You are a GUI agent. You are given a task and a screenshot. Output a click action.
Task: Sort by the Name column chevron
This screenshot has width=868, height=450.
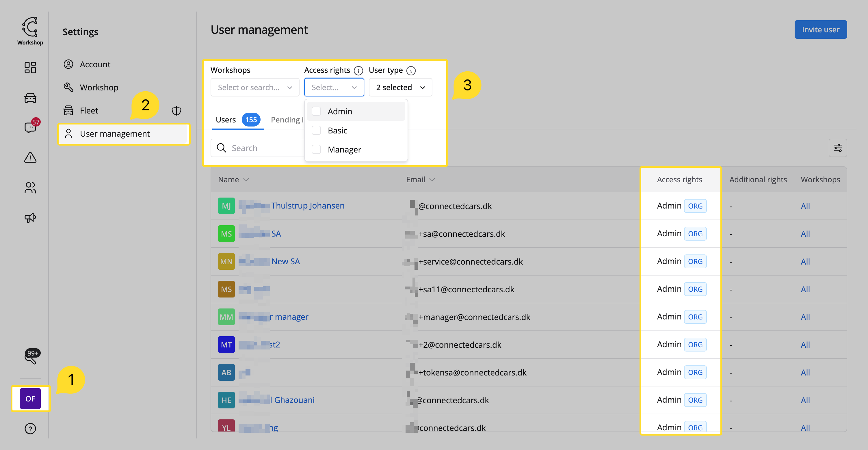(246, 180)
